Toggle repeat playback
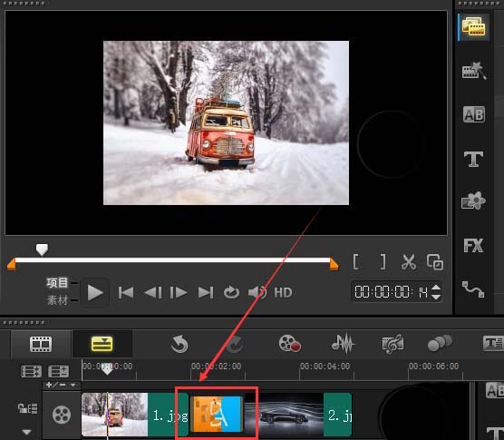This screenshot has width=504, height=440. point(231,293)
